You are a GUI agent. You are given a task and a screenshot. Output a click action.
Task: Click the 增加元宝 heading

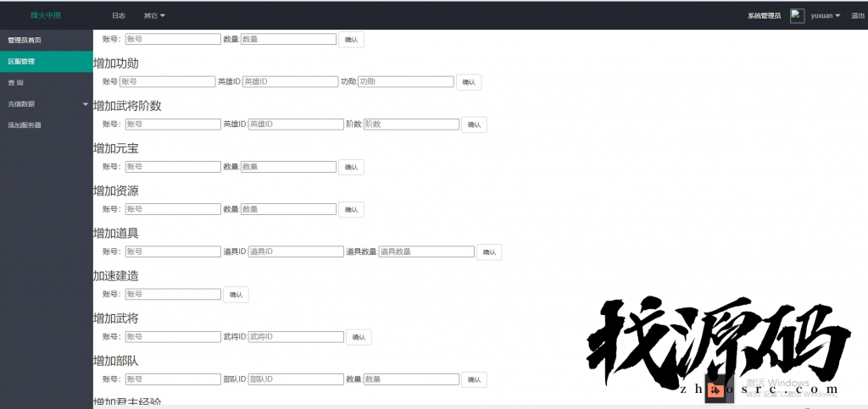[116, 148]
